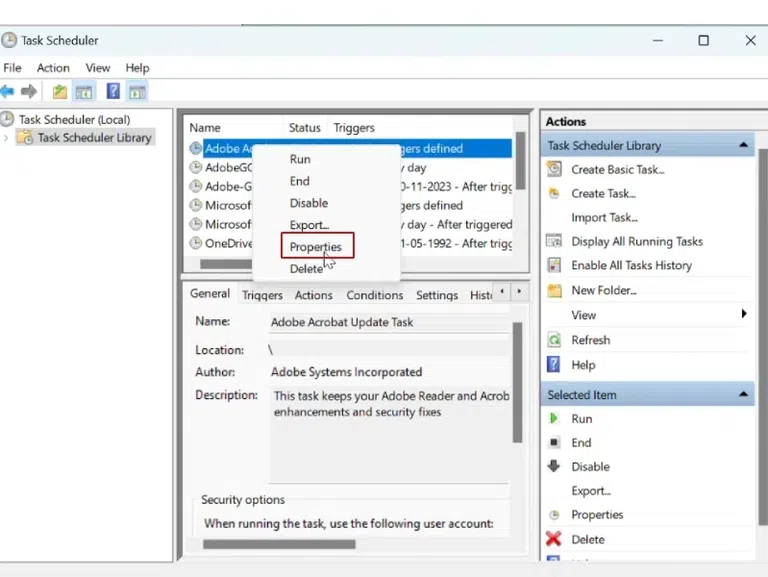Select the Task Scheduler (Local) tree item
Viewport: 768px width, 577px height.
tap(74, 120)
